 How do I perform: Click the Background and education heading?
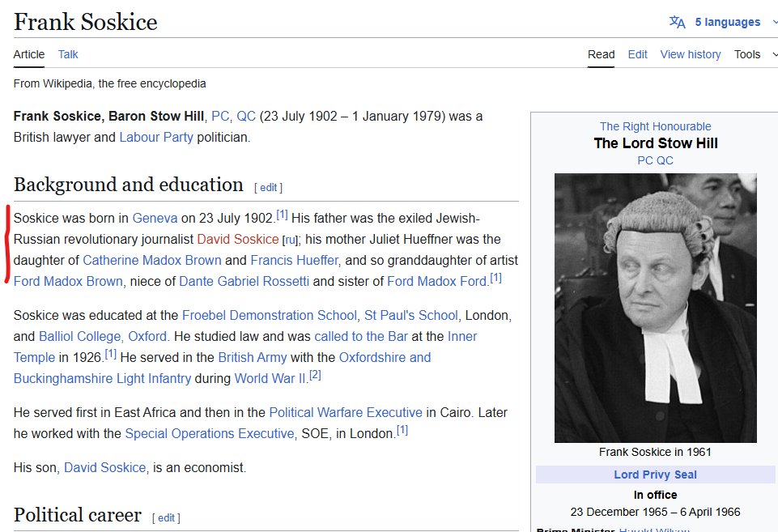[129, 185]
